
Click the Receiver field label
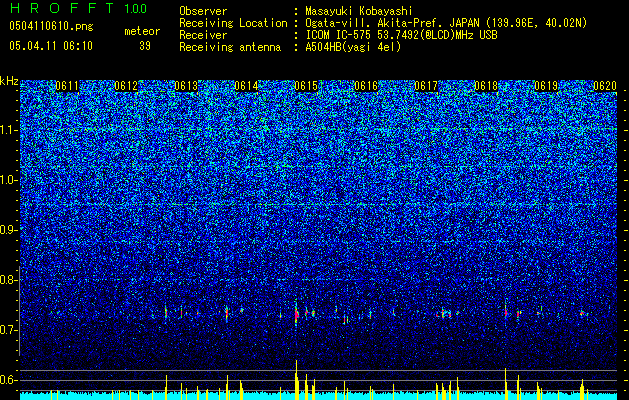(x=203, y=35)
